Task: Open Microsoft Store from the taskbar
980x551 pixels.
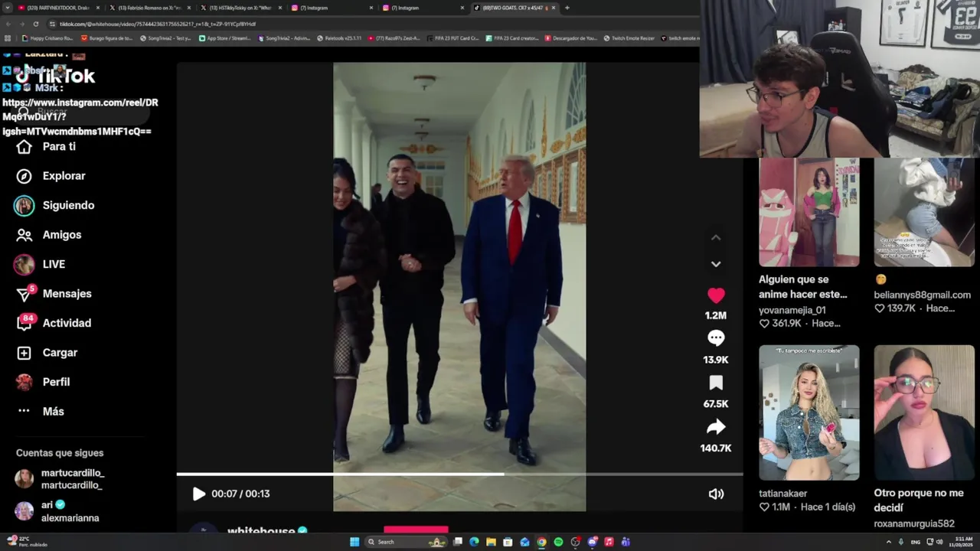Action: click(508, 542)
